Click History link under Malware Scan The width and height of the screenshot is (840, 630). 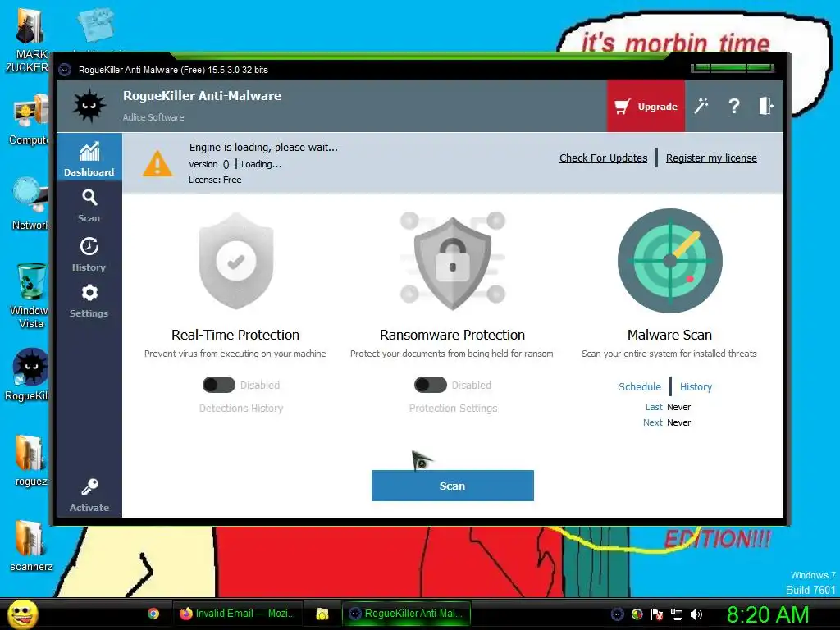696,387
